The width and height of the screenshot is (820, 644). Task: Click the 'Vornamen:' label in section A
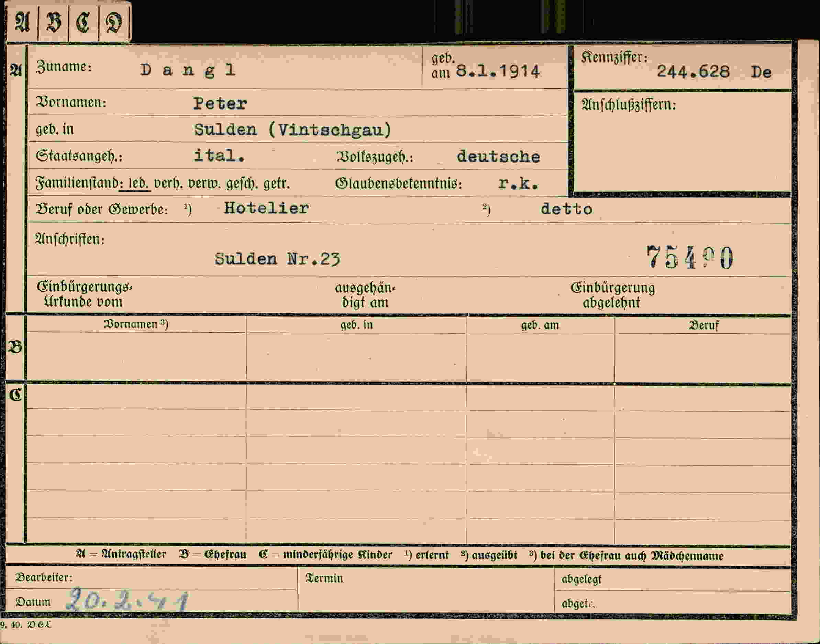click(x=71, y=102)
